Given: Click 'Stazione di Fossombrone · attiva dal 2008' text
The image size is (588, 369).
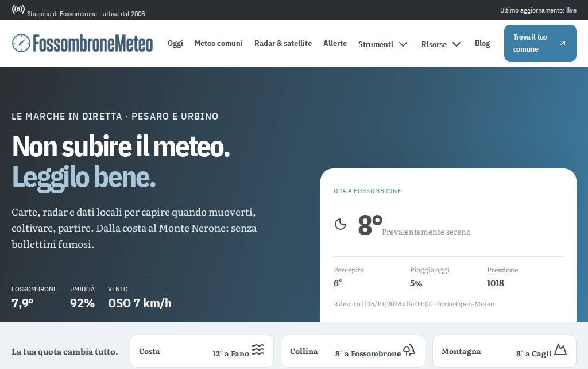Looking at the screenshot, I should tap(86, 14).
